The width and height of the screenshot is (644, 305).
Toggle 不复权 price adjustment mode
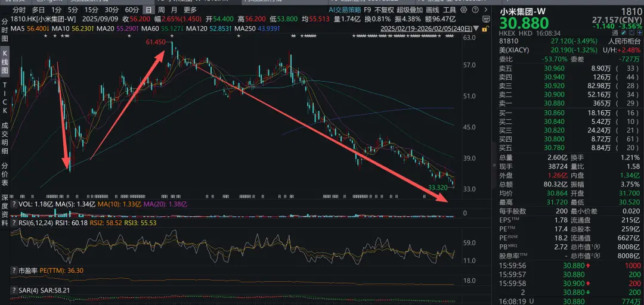[384, 10]
